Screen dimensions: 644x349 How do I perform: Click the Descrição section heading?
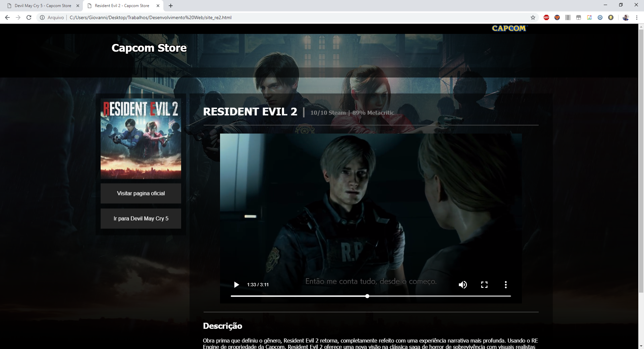pyautogui.click(x=222, y=326)
